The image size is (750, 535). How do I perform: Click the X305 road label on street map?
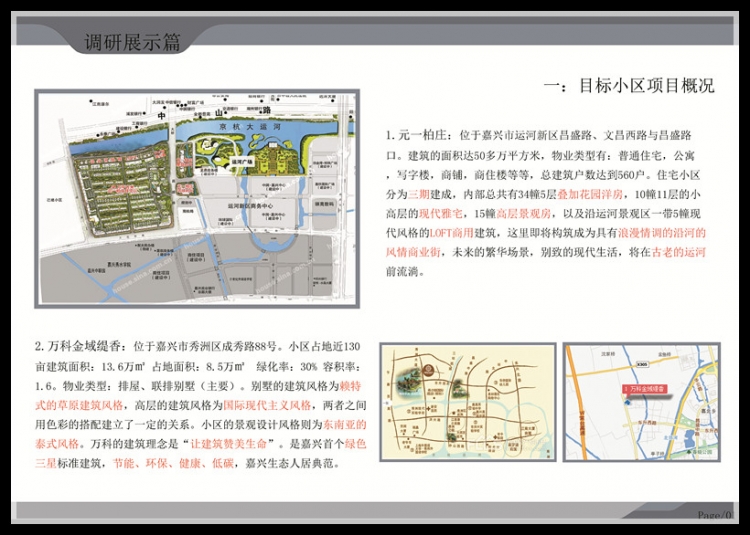pyautogui.click(x=643, y=365)
